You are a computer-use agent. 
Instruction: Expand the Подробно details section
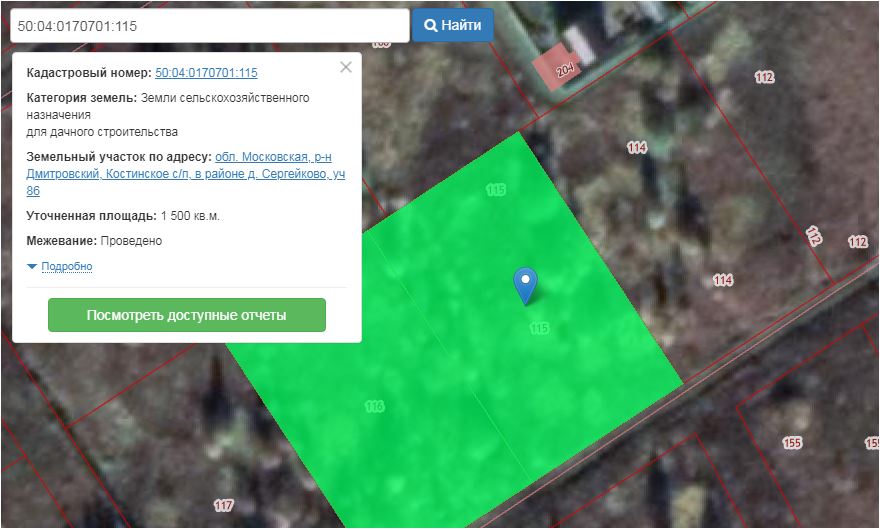tap(66, 266)
